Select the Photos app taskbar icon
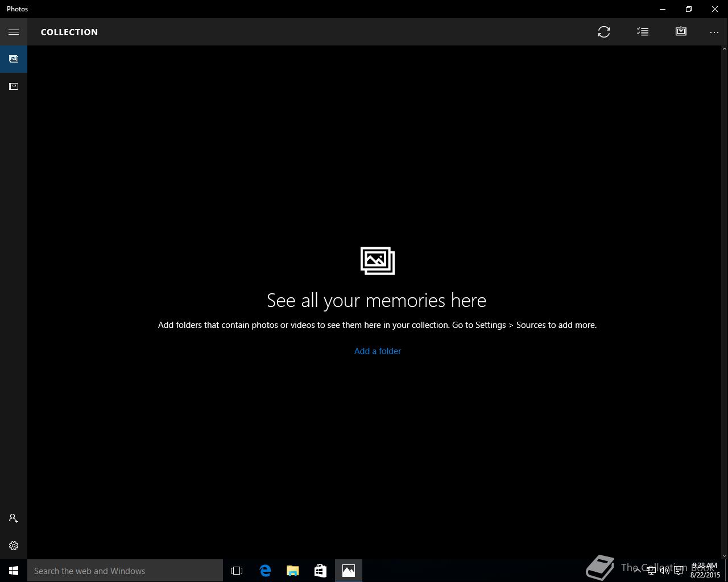Image resolution: width=728 pixels, height=582 pixels. [349, 571]
